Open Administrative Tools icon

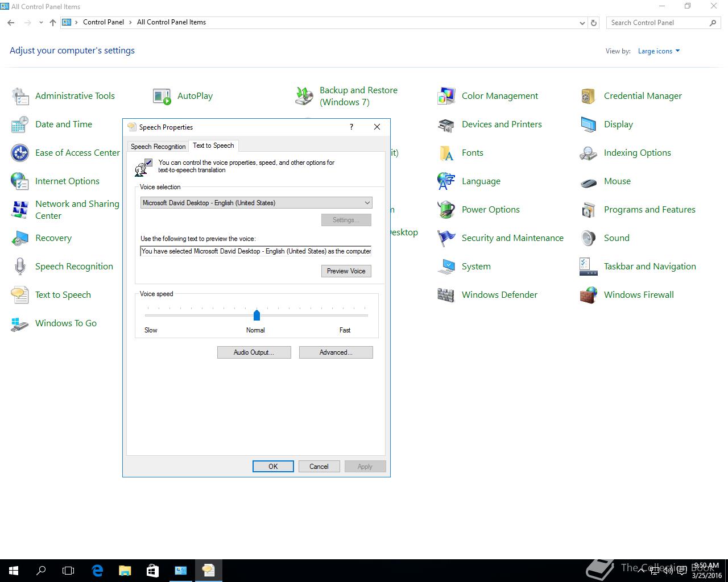(x=20, y=96)
